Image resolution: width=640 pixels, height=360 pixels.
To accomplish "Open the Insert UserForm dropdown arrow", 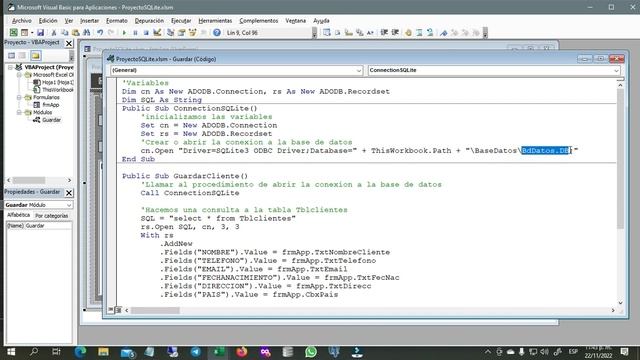I will (x=32, y=33).
